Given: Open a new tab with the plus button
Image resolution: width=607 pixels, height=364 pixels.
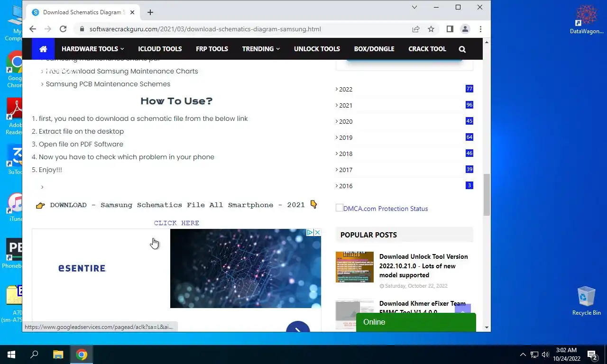Looking at the screenshot, I should 150,12.
